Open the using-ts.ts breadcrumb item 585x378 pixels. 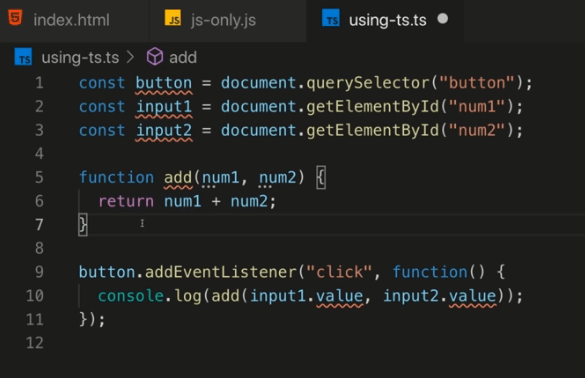80,58
